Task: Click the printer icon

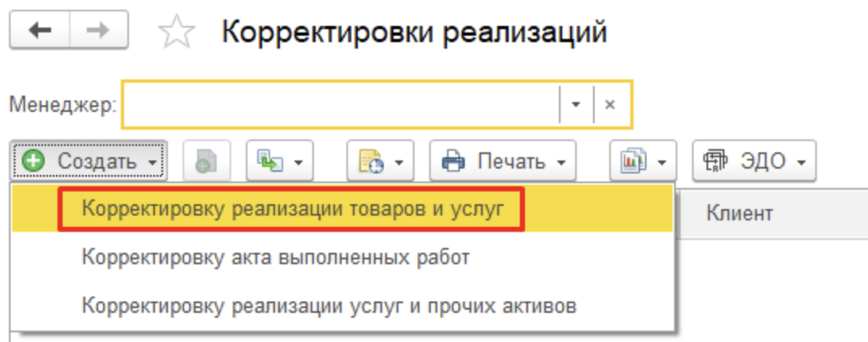Action: coord(453,161)
